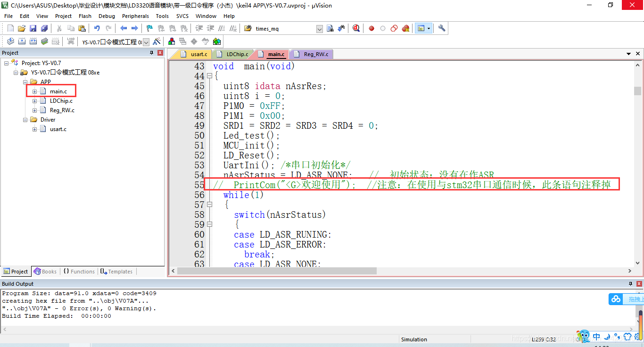Open the Peripherals menu
This screenshot has width=644, height=347.
pos(135,16)
